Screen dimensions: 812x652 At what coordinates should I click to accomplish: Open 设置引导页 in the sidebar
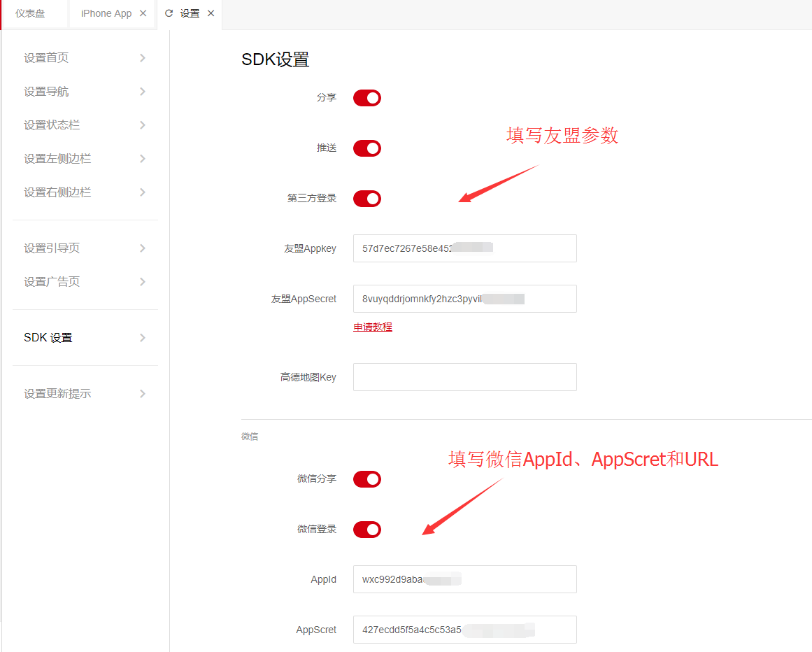coord(52,248)
